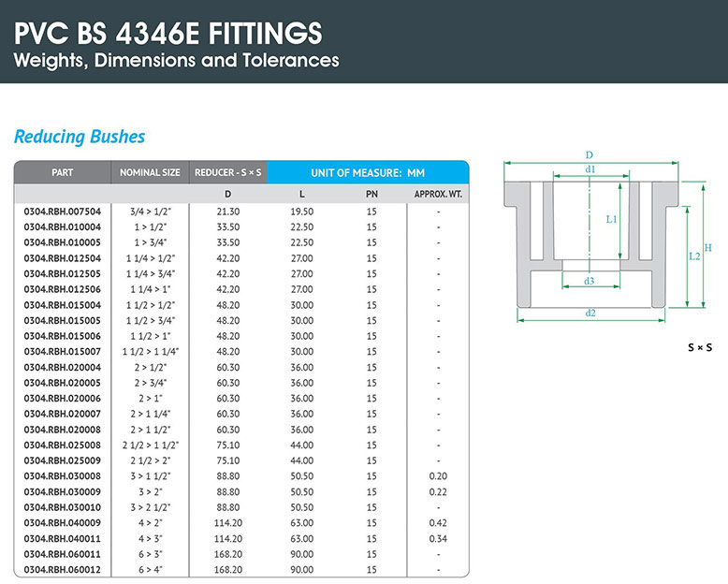Click the APPROX. WT. subheader

[x=438, y=195]
